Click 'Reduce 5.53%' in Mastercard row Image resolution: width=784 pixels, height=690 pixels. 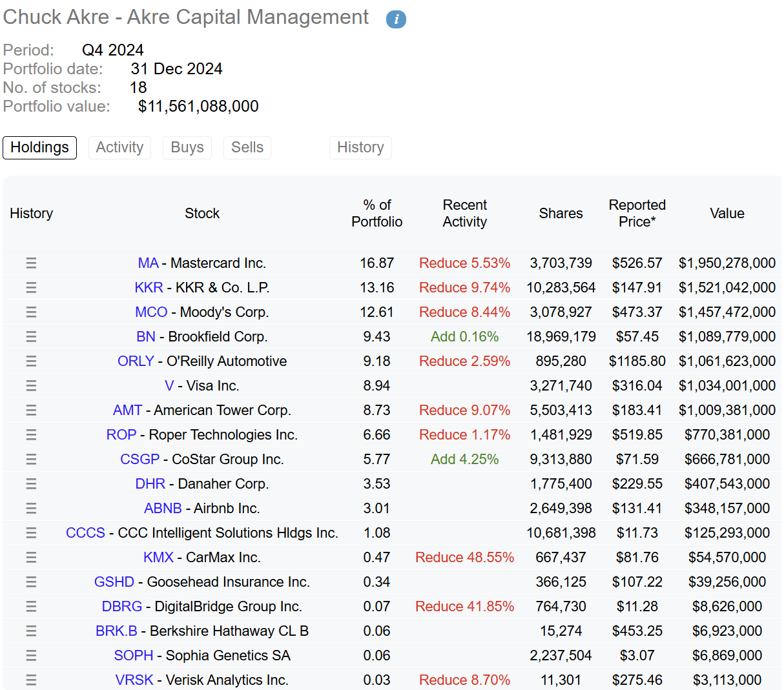tap(464, 263)
